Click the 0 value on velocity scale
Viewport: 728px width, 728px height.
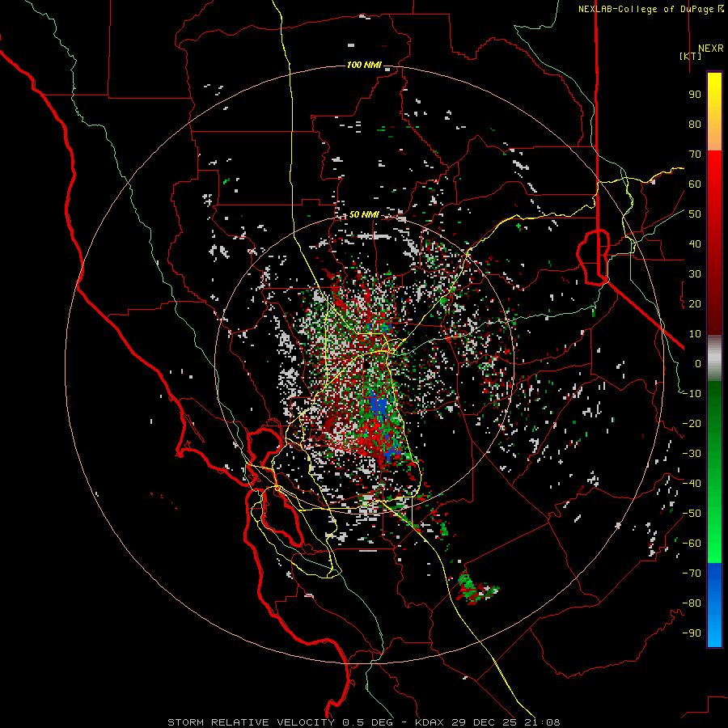point(698,363)
